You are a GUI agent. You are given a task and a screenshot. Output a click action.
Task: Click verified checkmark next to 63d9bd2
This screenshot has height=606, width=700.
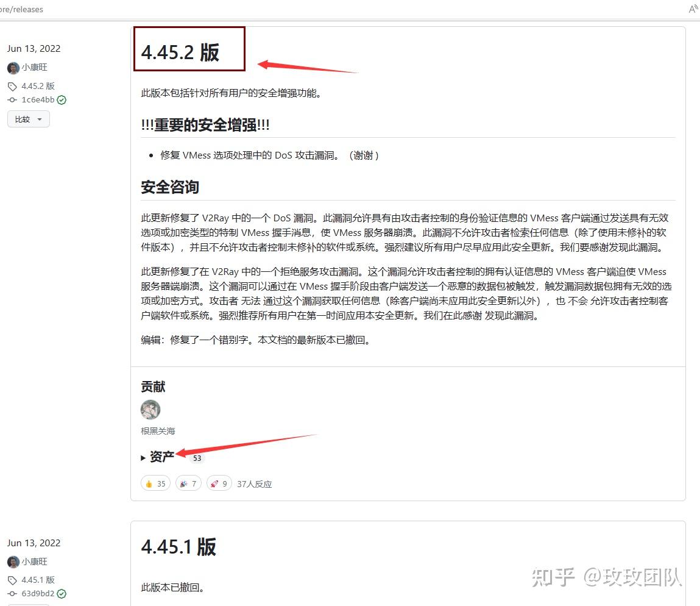coord(62,594)
